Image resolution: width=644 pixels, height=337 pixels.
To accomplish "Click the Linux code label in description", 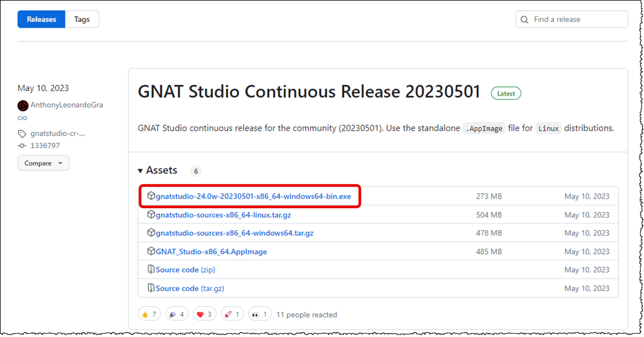I will (x=548, y=128).
